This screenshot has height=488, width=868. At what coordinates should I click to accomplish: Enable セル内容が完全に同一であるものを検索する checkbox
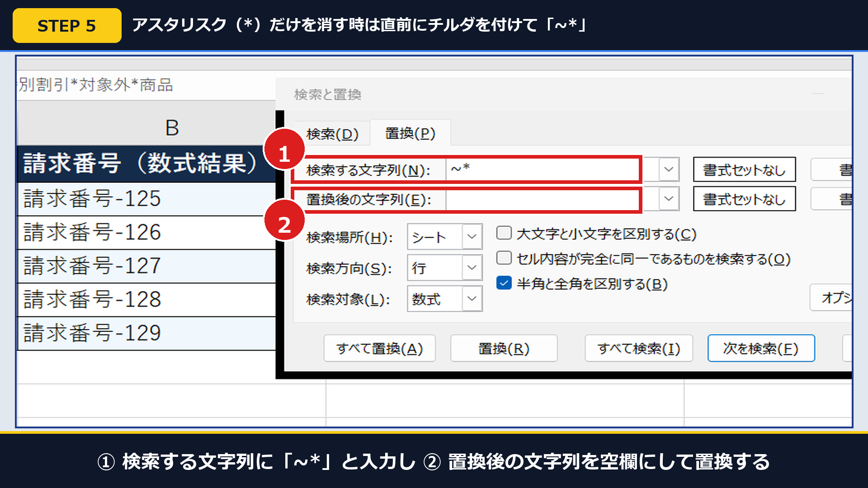pyautogui.click(x=504, y=258)
